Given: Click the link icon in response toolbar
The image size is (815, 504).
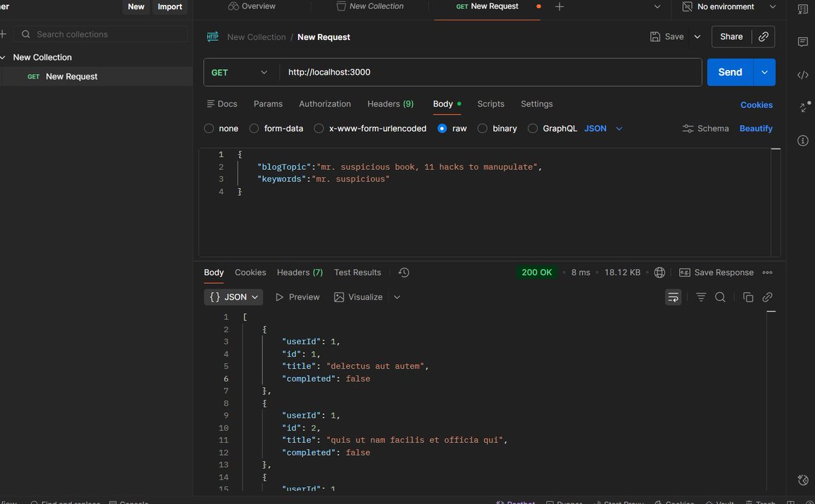Looking at the screenshot, I should click(767, 297).
